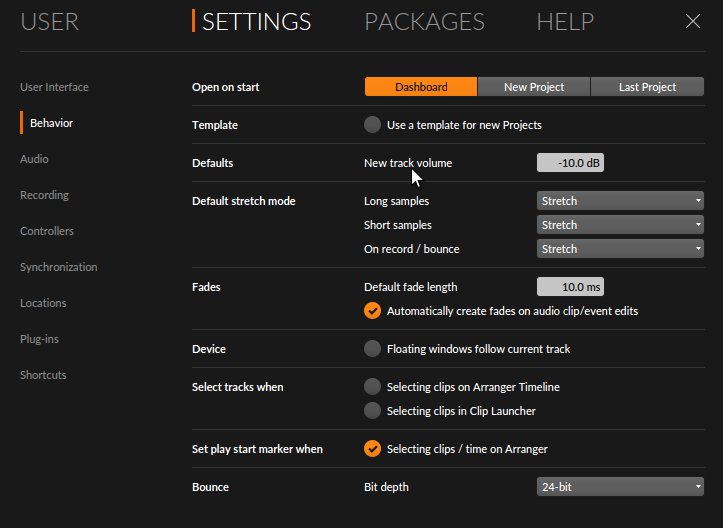Image resolution: width=723 pixels, height=528 pixels.
Task: Enable Use a template for new Projects
Action: [373, 125]
